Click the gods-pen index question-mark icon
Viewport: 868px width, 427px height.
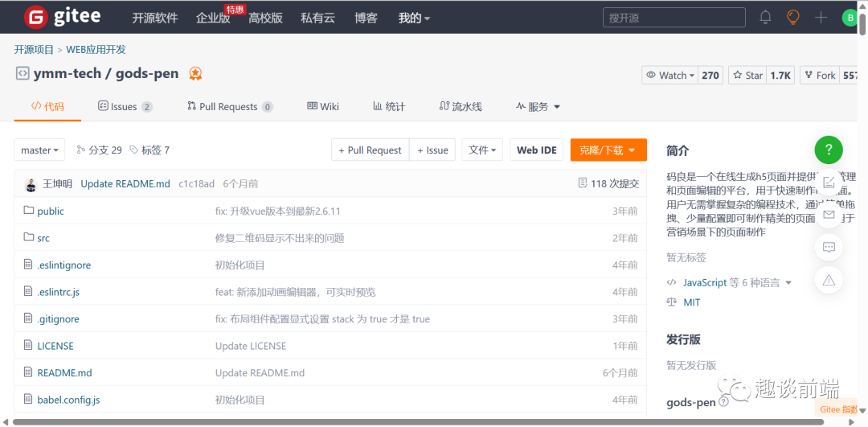[x=723, y=403]
